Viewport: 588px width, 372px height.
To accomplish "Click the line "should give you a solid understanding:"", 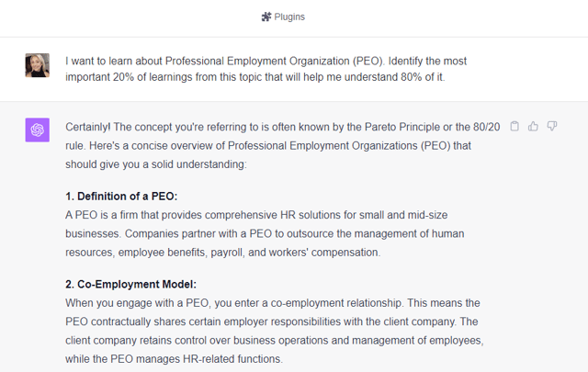I will click(156, 164).
